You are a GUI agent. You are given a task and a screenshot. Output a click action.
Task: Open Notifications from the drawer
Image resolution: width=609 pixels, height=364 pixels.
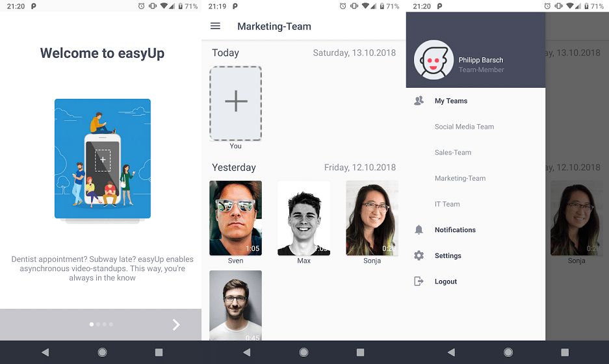[455, 230]
